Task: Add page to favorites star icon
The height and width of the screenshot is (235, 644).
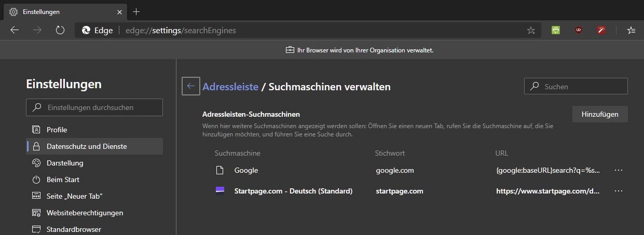Action: click(x=531, y=31)
